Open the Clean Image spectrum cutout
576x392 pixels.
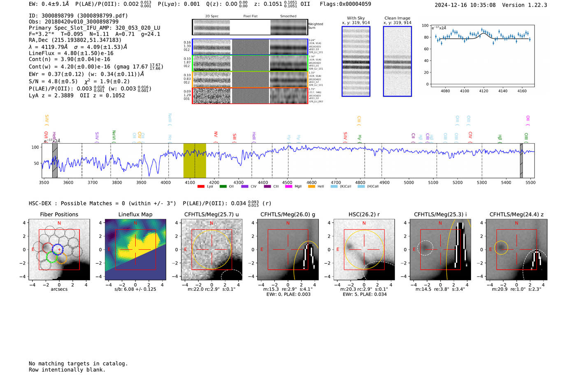[x=397, y=61]
